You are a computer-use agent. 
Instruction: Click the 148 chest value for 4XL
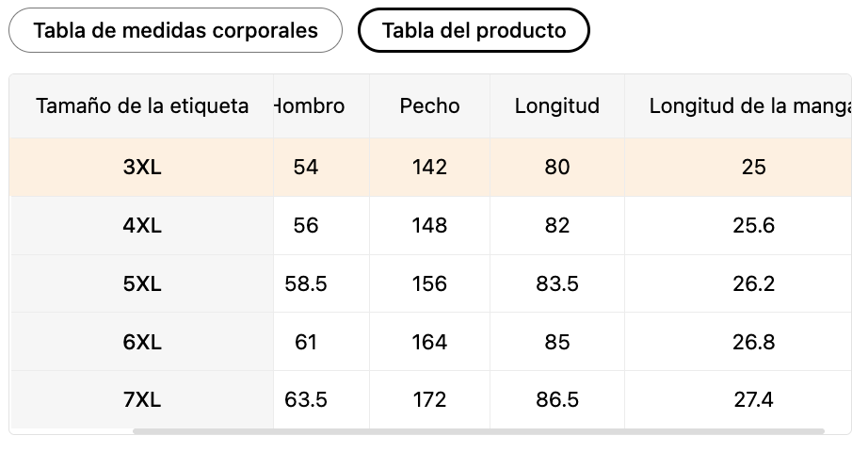[429, 225]
